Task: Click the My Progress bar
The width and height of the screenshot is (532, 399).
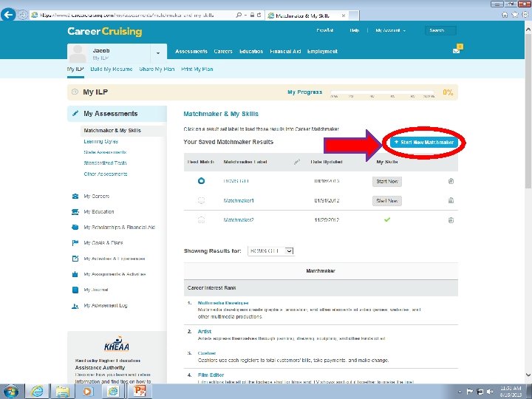Action: click(383, 92)
